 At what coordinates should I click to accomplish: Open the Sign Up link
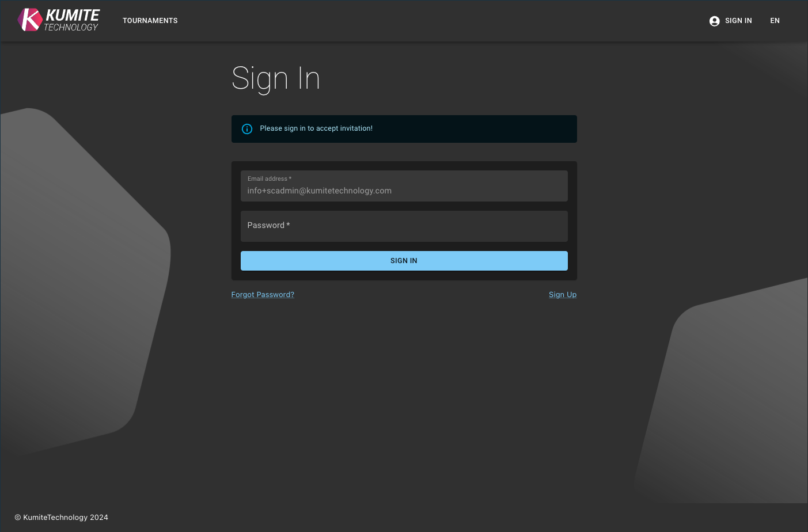coord(563,294)
